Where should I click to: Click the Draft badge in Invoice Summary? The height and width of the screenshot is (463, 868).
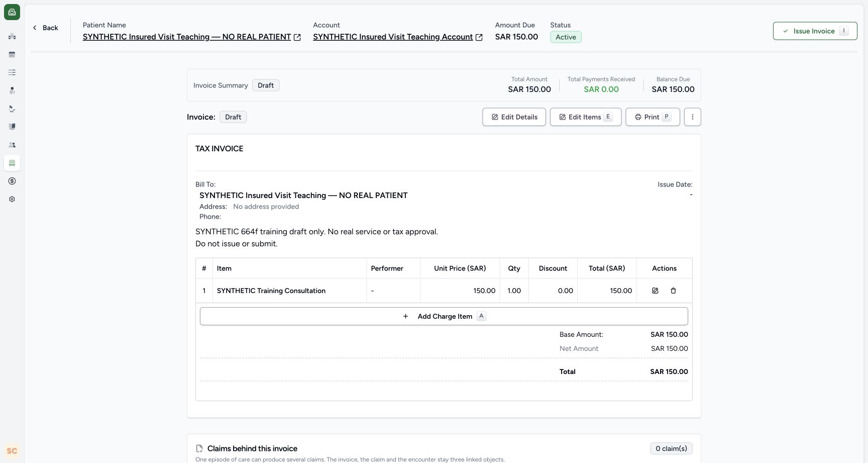coord(266,85)
